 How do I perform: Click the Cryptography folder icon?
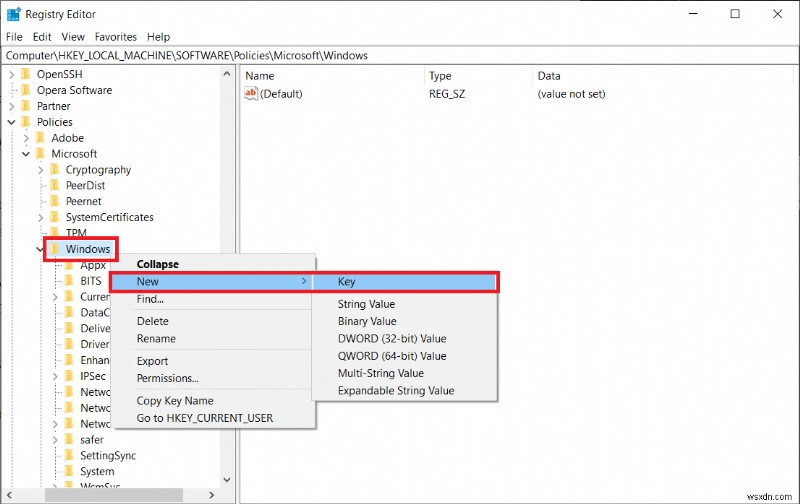(x=55, y=169)
